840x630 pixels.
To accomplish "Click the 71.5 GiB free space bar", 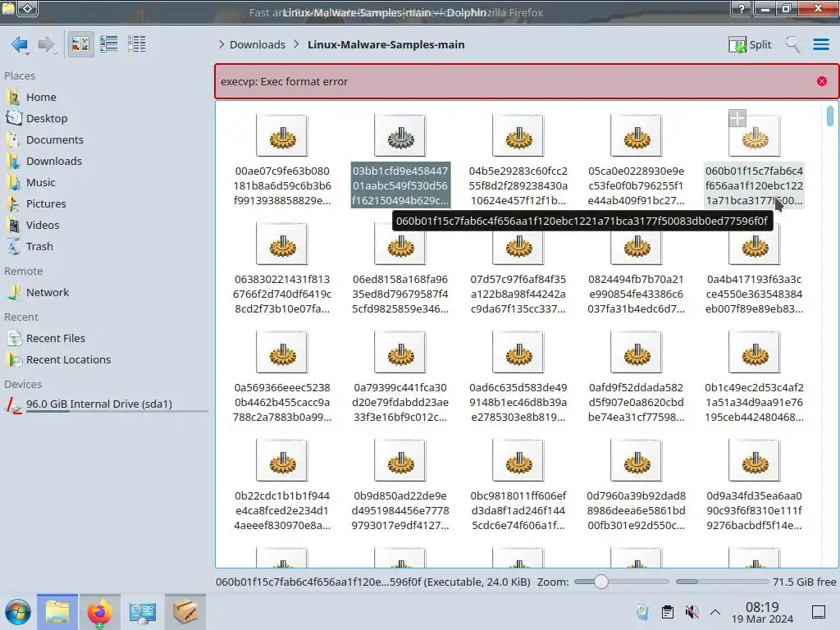I will pos(722,582).
